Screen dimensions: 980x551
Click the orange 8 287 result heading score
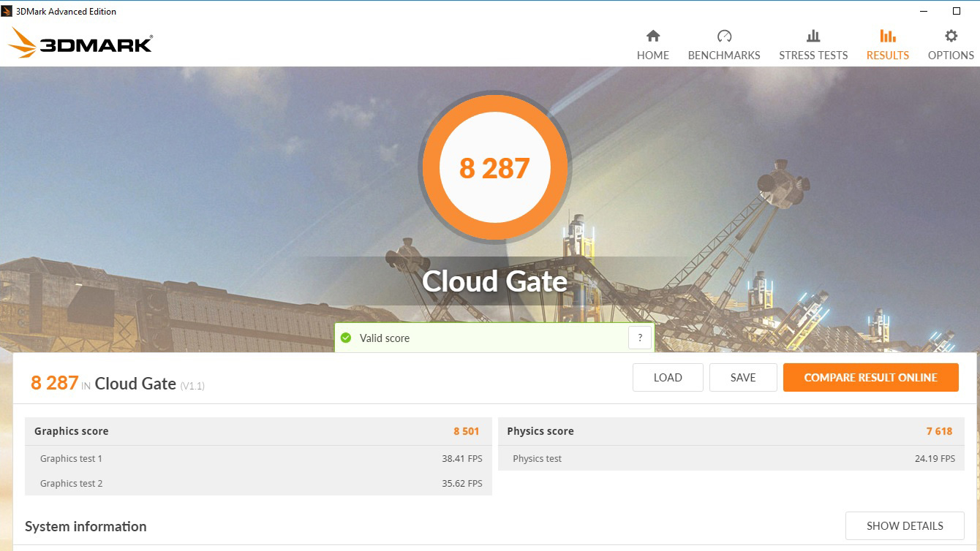tap(54, 383)
